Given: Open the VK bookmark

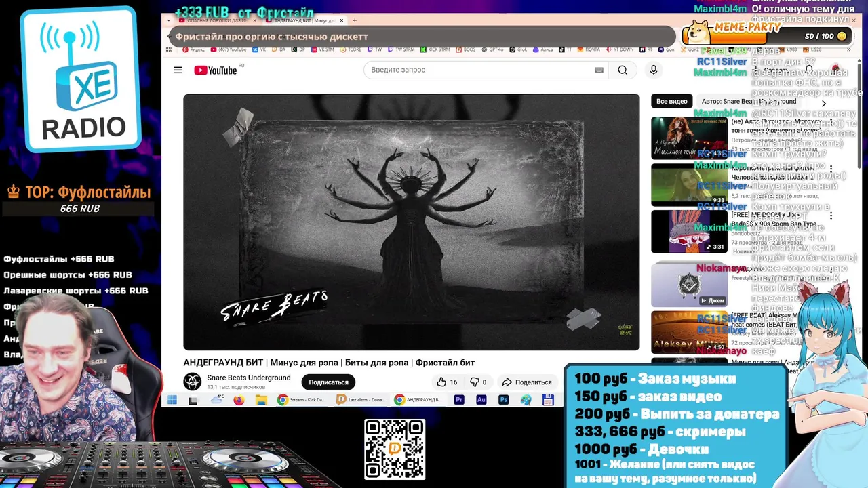Looking at the screenshot, I should [x=259, y=49].
